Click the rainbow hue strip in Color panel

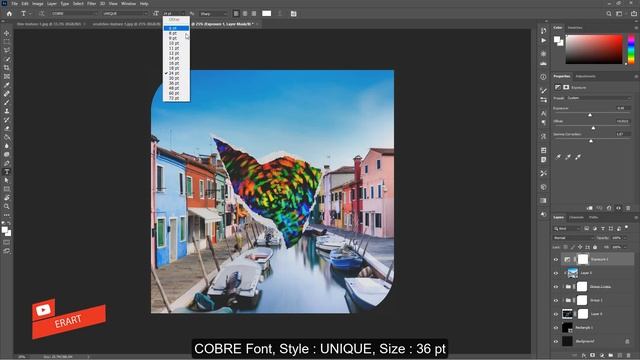[631, 49]
